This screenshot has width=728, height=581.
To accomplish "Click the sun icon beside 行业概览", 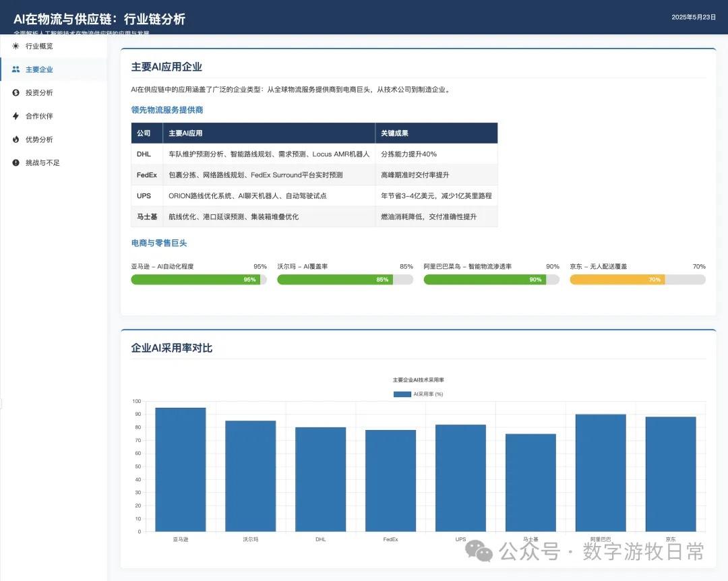I will (x=16, y=46).
